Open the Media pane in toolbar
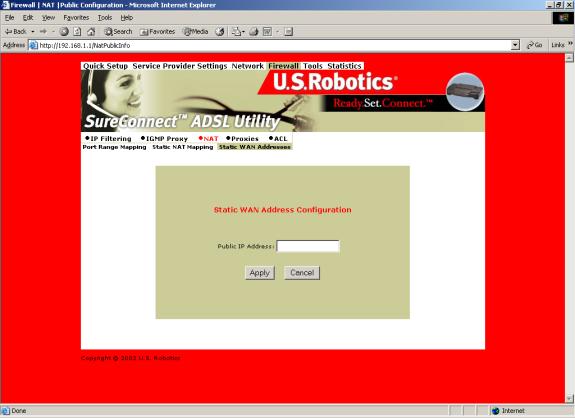Screen dimensions: 575x418 (x=196, y=32)
